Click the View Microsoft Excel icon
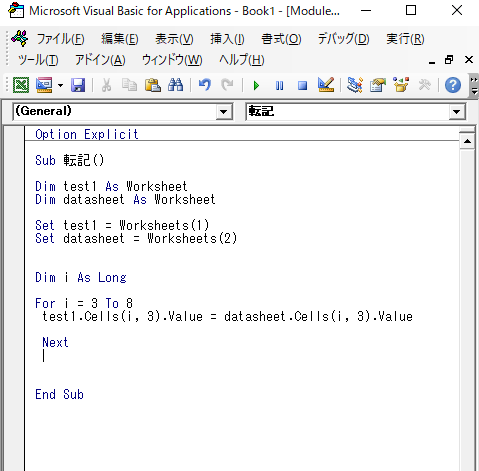The image size is (479, 471). click(x=21, y=85)
